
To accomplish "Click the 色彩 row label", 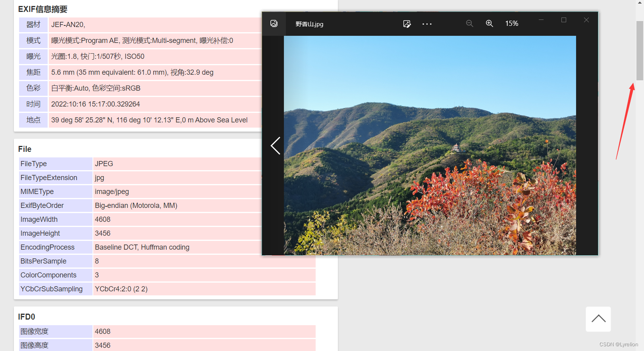I will coord(33,88).
